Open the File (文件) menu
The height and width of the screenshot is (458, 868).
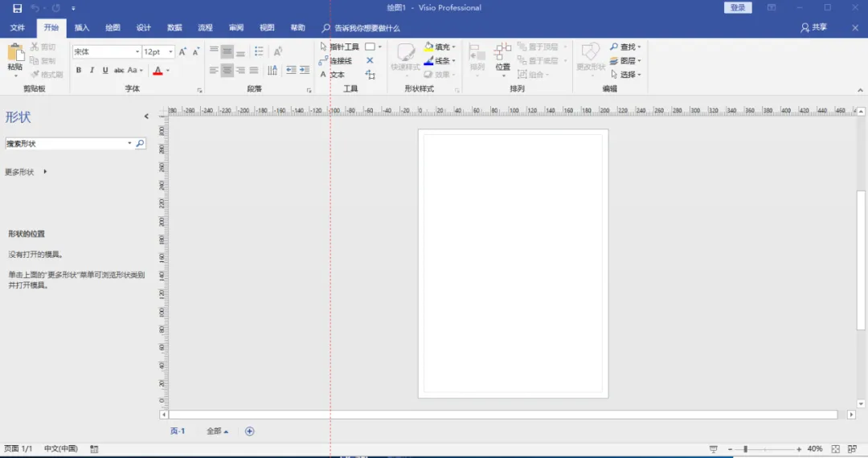(18, 27)
